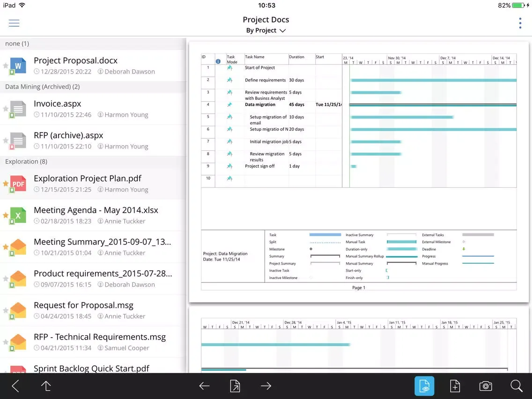Unfavorite Meeting Agenda - May 2014.xlsx star
The image size is (532, 399).
[x=6, y=215]
